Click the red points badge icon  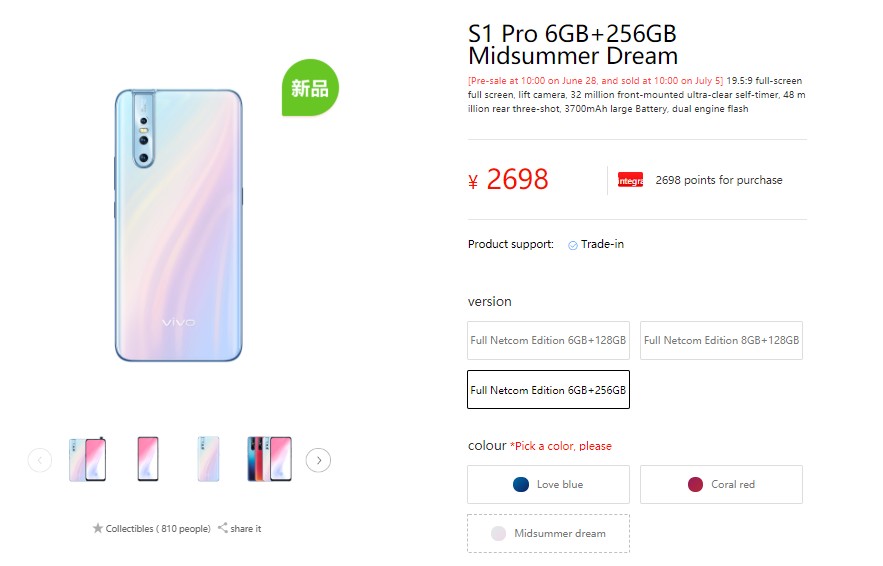click(630, 180)
